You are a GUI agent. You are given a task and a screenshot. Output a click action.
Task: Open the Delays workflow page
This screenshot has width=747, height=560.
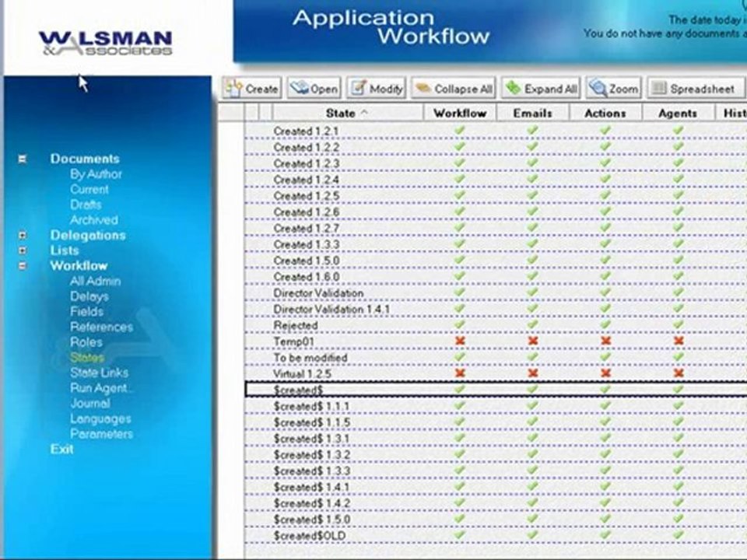[x=89, y=296]
